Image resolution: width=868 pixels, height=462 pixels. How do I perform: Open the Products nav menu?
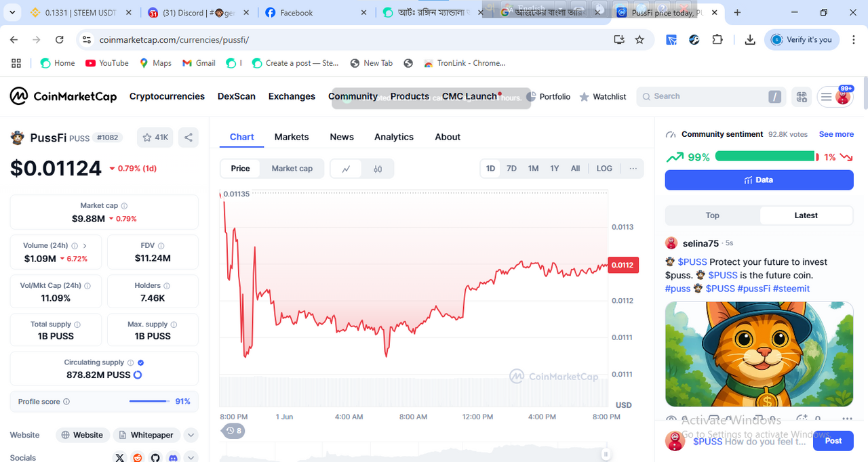(x=410, y=96)
